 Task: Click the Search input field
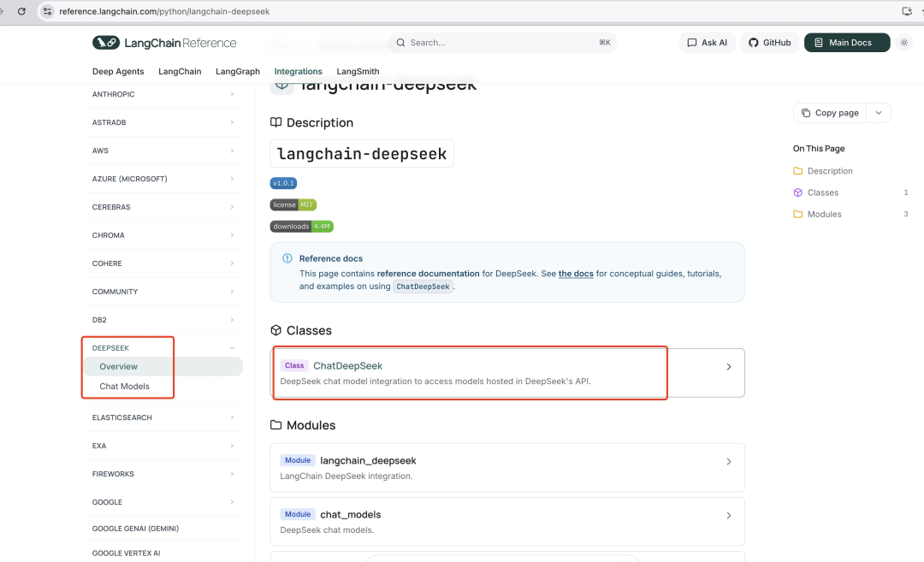coord(501,43)
